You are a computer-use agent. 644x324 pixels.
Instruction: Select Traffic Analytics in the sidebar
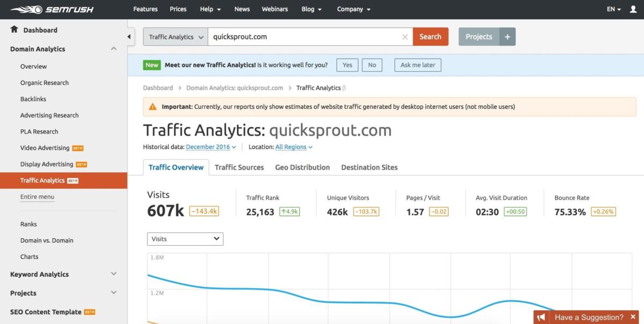(x=63, y=180)
